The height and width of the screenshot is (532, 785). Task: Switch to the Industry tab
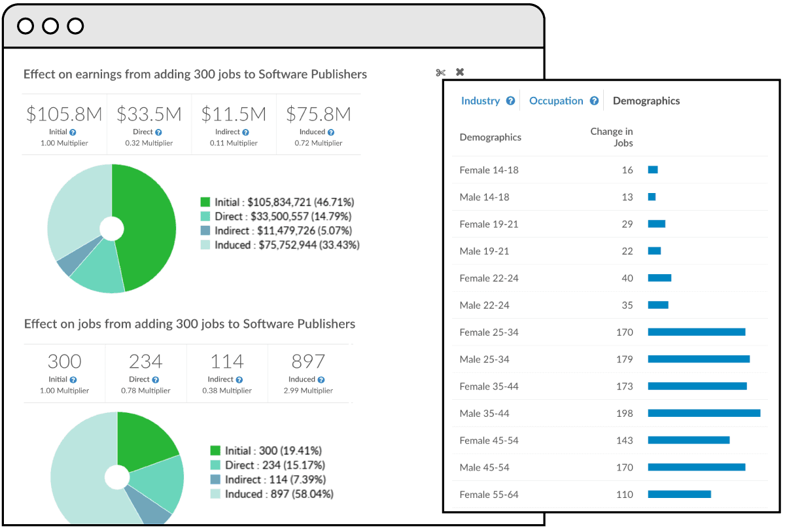[480, 101]
